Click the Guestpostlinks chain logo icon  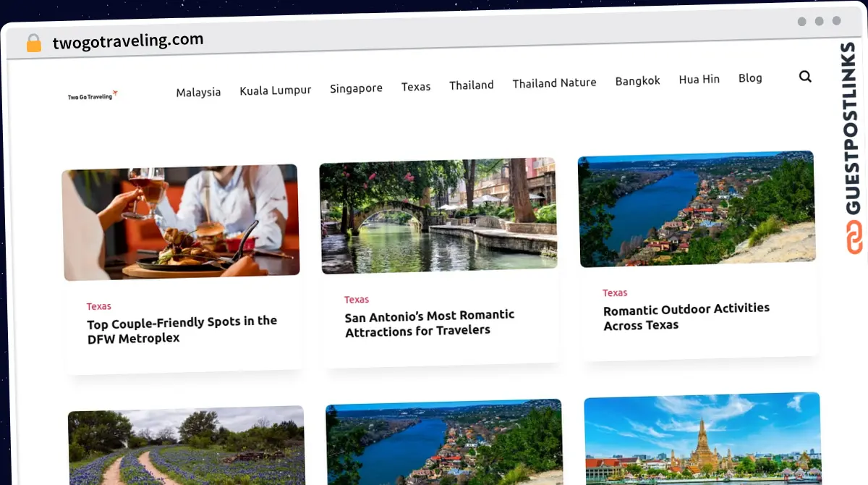tap(855, 237)
